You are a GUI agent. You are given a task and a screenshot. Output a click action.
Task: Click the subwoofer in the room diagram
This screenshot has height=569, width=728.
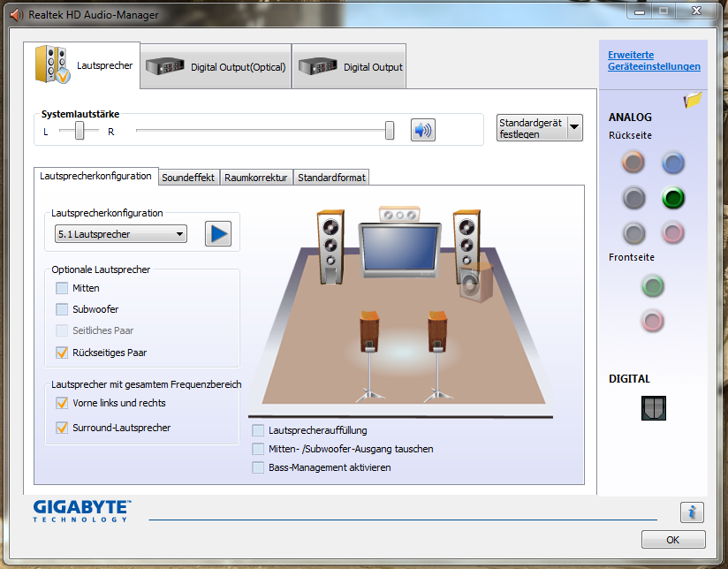click(x=476, y=283)
